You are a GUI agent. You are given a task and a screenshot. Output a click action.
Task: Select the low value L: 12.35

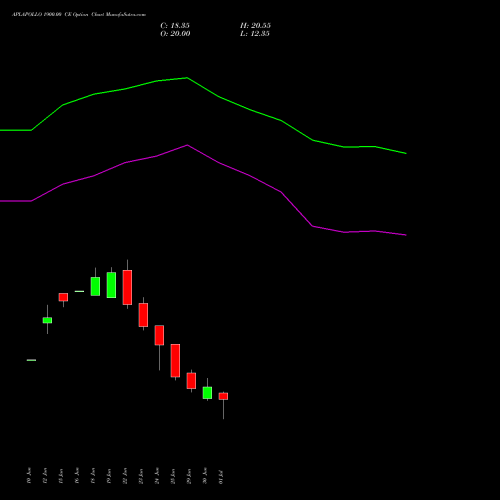[x=255, y=34]
